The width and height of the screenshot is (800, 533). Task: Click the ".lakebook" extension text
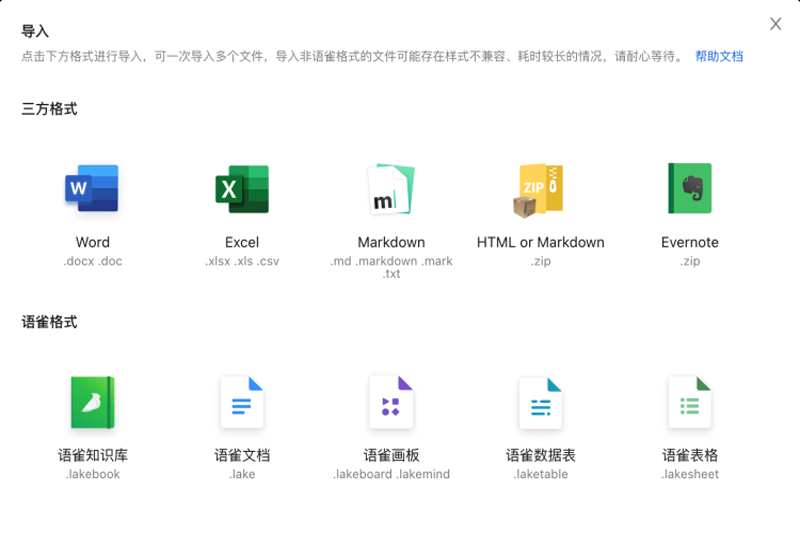pos(92,474)
